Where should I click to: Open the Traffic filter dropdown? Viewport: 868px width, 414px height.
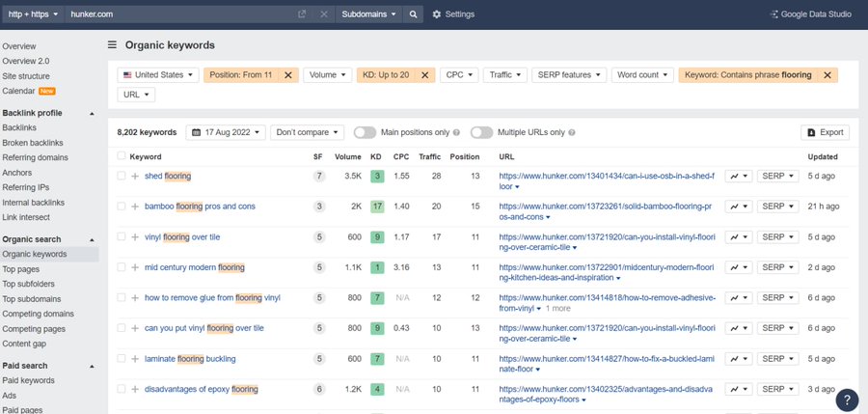pos(504,75)
